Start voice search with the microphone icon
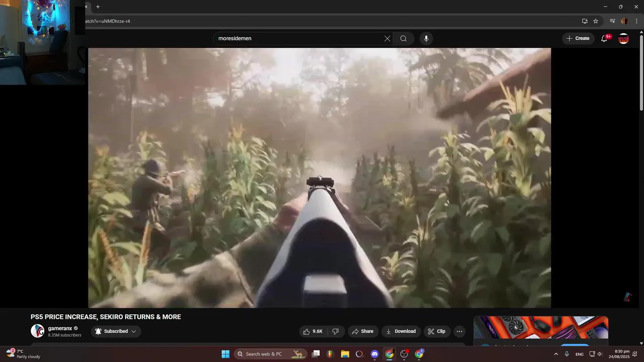The width and height of the screenshot is (644, 362). coord(426,39)
